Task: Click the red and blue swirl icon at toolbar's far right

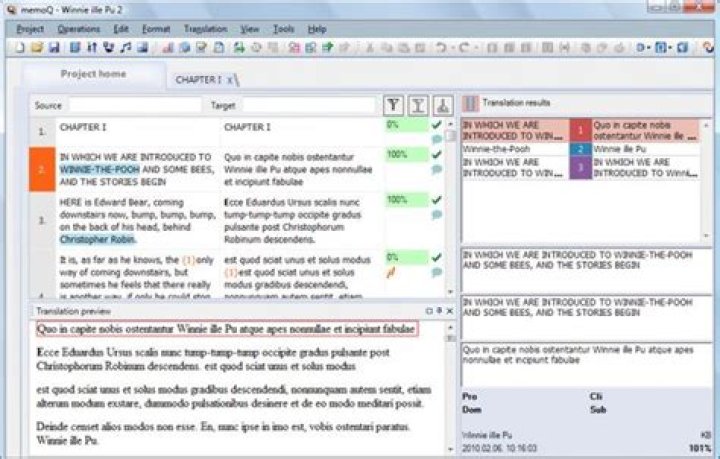Action: pyautogui.click(x=709, y=47)
